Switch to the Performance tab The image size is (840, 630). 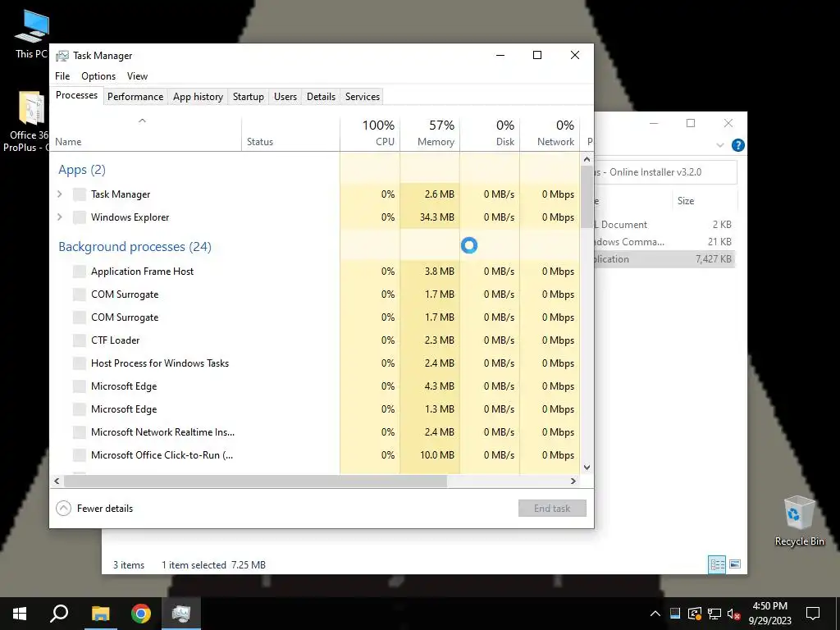click(x=135, y=97)
